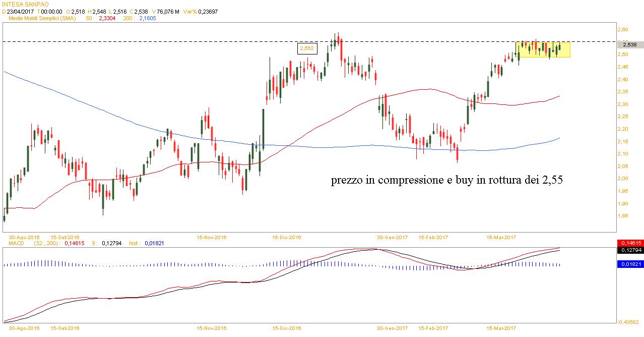Click the boxed 2,552 price label
This screenshot has height=337, width=644.
click(x=306, y=48)
